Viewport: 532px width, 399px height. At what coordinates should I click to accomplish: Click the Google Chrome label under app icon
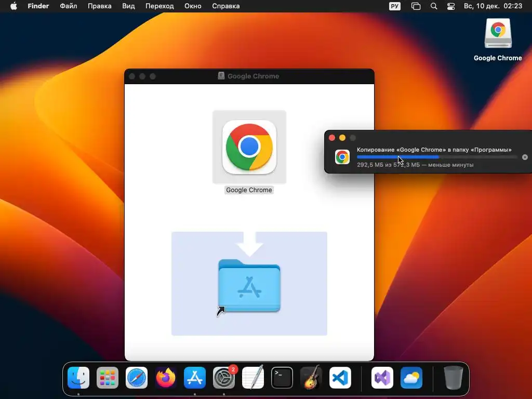[249, 190]
